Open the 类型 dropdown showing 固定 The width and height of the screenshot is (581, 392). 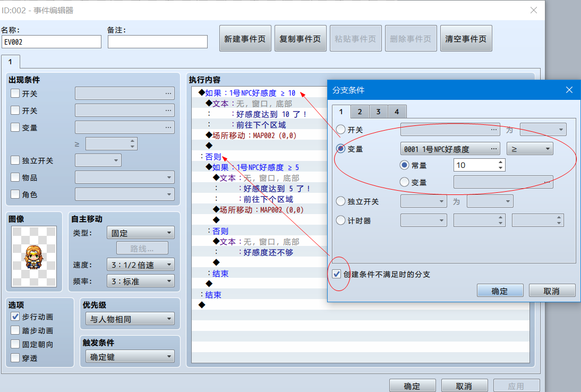point(140,233)
